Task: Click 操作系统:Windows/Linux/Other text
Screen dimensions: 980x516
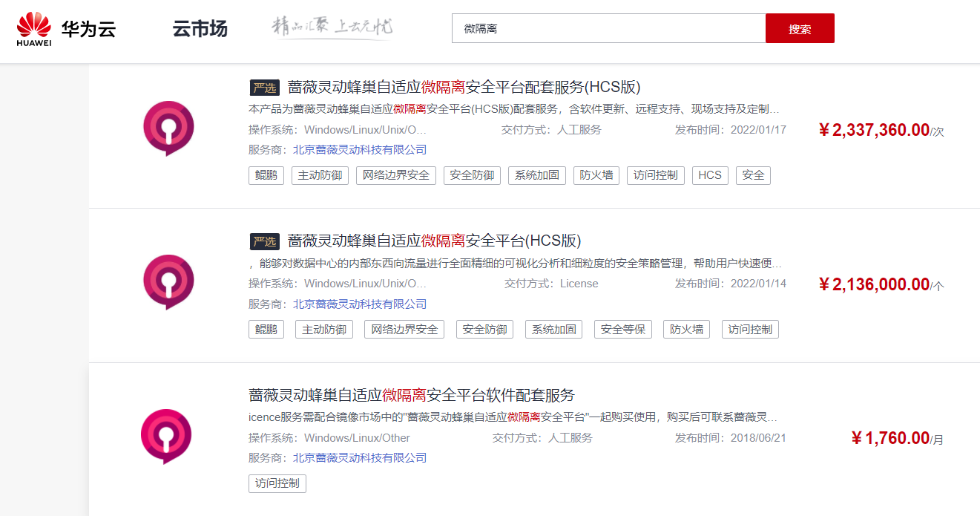Action: [x=329, y=438]
